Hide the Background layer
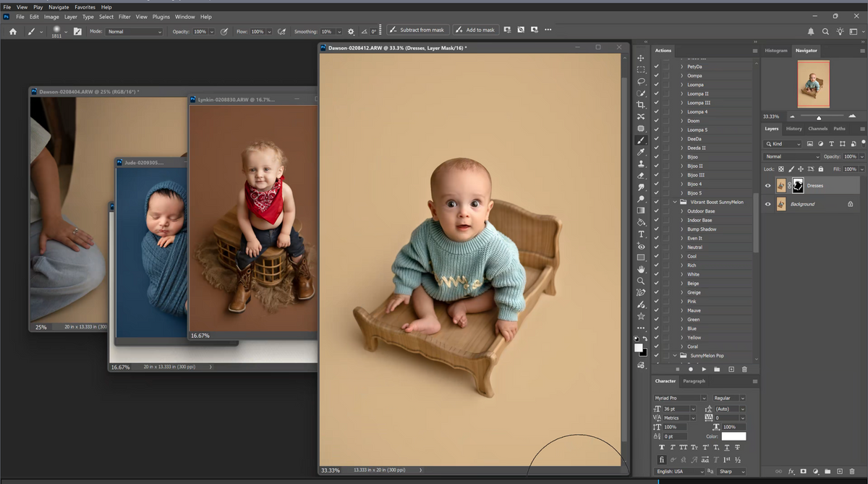Image resolution: width=868 pixels, height=484 pixels. tap(767, 204)
